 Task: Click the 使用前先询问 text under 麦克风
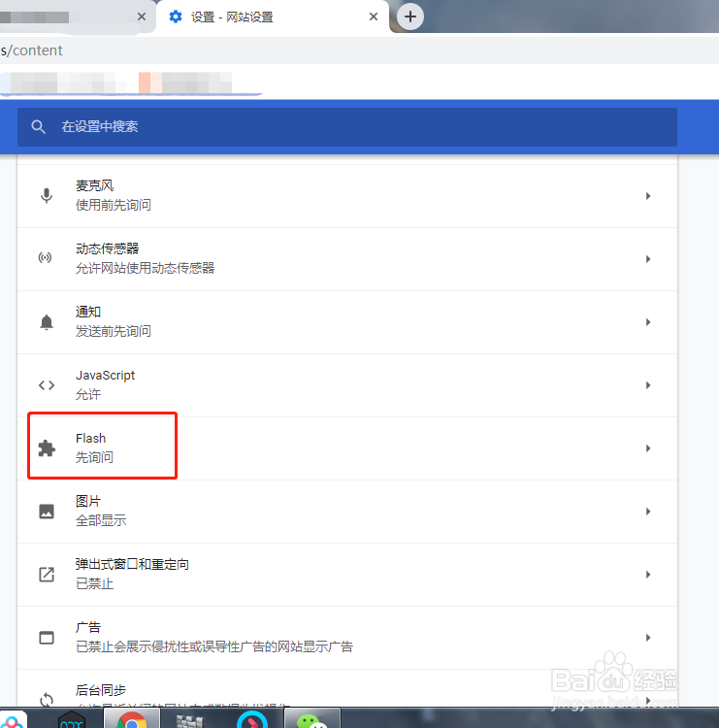(114, 205)
